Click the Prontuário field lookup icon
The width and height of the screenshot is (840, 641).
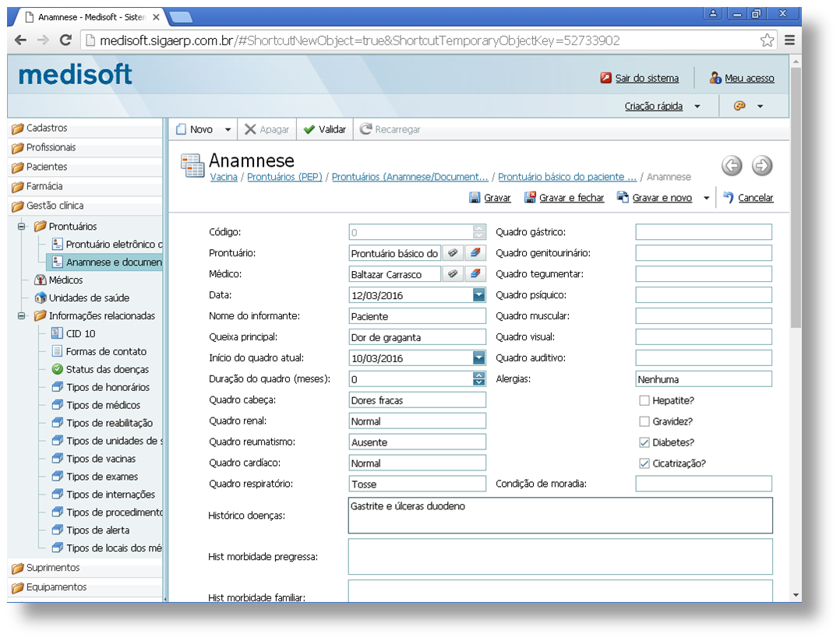(453, 253)
